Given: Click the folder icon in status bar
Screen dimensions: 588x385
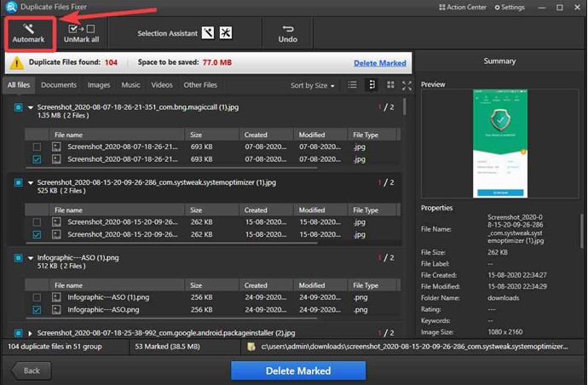Looking at the screenshot, I should [251, 347].
